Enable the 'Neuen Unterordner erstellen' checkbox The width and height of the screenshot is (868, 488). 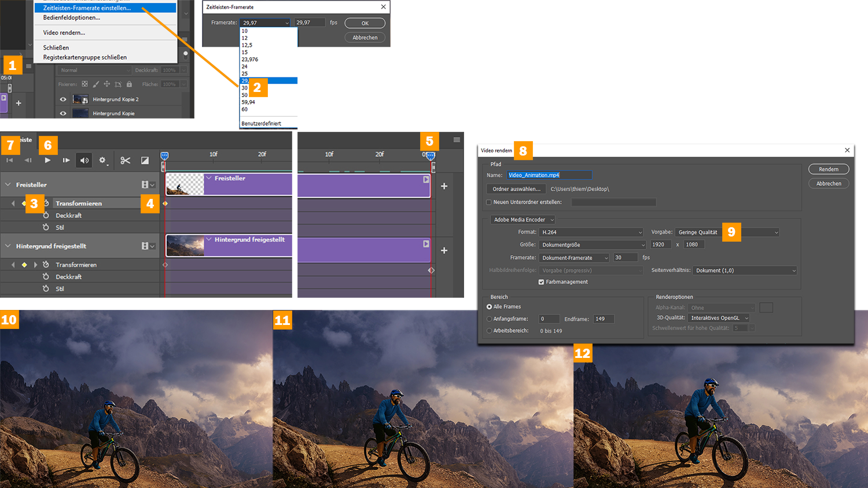tap(489, 202)
